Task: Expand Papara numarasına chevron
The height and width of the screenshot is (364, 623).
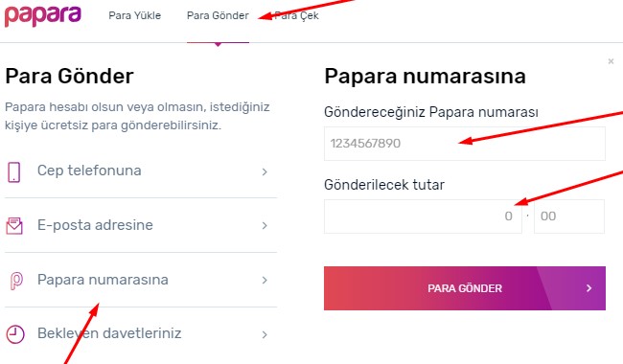Action: click(265, 281)
